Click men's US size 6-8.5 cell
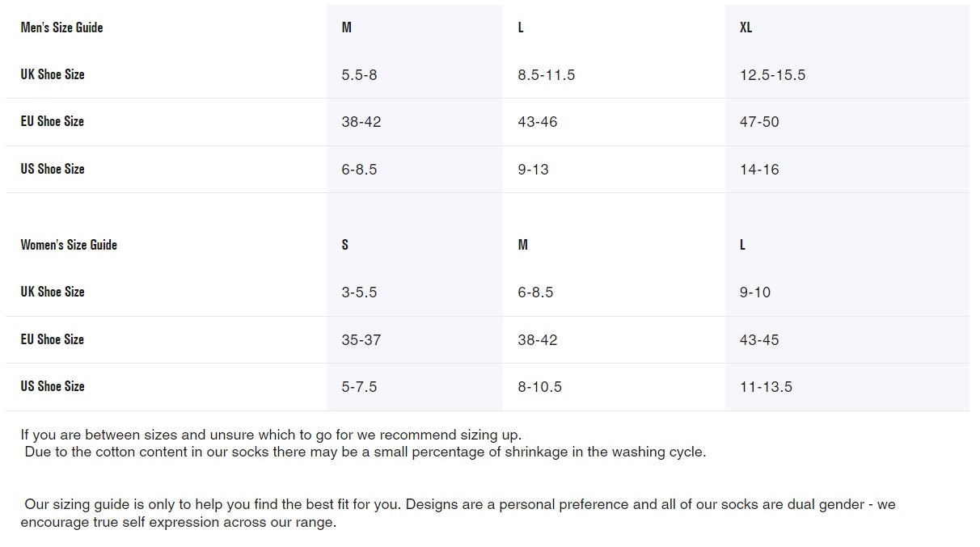 tap(359, 170)
